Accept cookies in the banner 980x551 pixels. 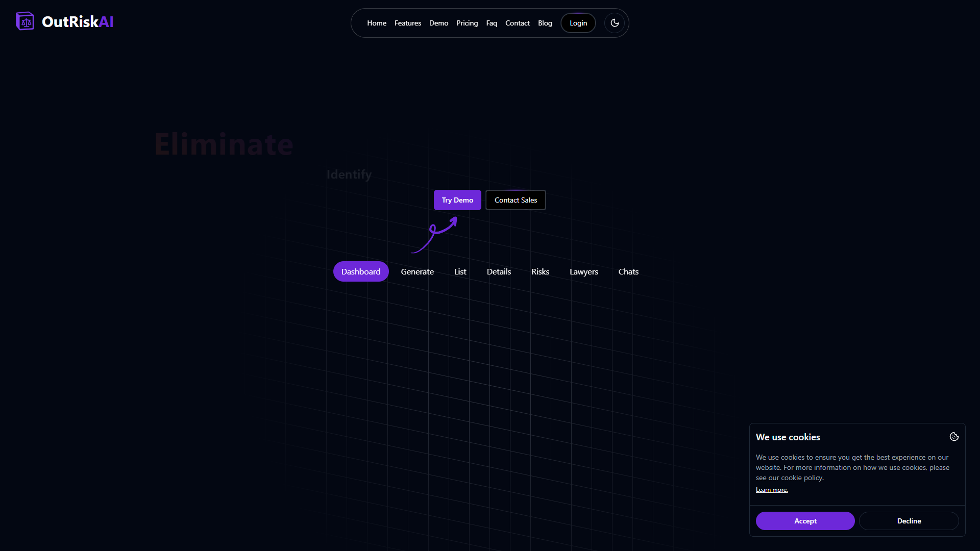coord(805,521)
